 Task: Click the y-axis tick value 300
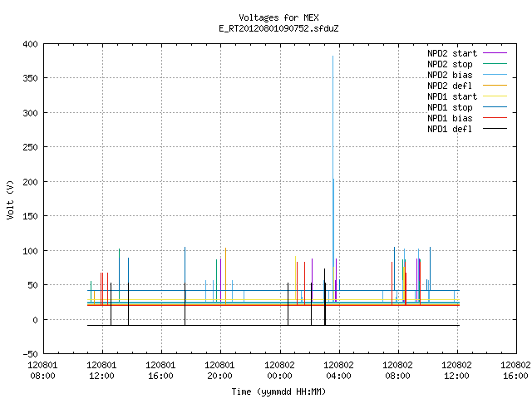point(30,113)
